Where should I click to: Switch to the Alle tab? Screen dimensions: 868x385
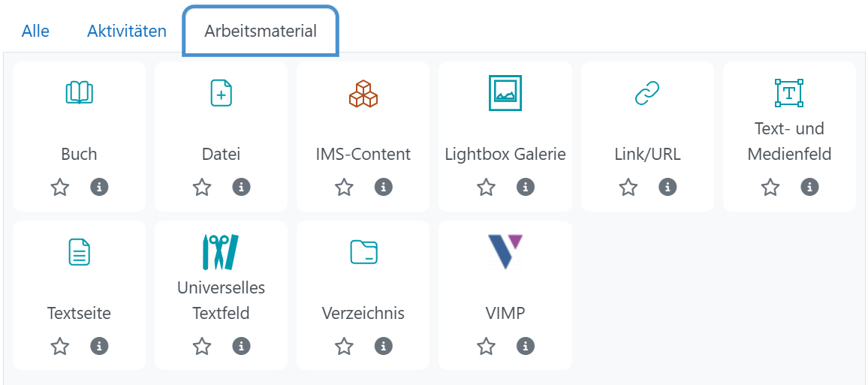click(x=35, y=32)
